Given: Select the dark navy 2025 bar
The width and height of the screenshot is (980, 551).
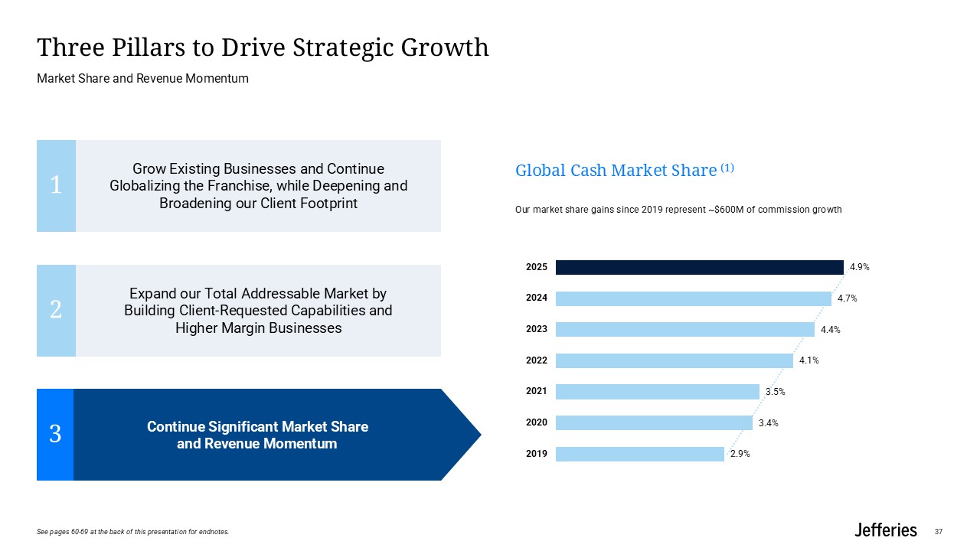Looking at the screenshot, I should [699, 267].
